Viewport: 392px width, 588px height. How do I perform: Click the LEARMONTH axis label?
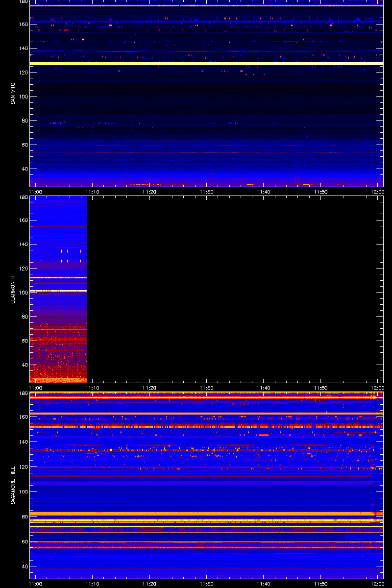point(13,289)
